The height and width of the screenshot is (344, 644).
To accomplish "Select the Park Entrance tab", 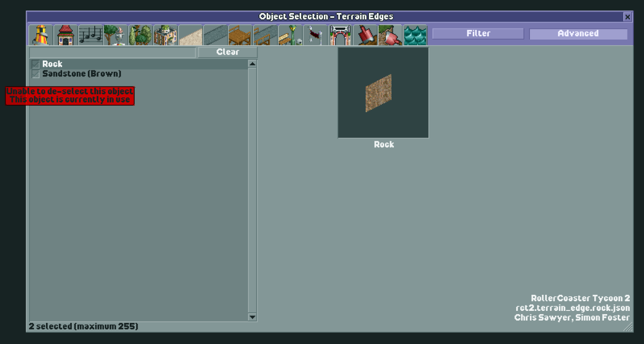I will [340, 33].
